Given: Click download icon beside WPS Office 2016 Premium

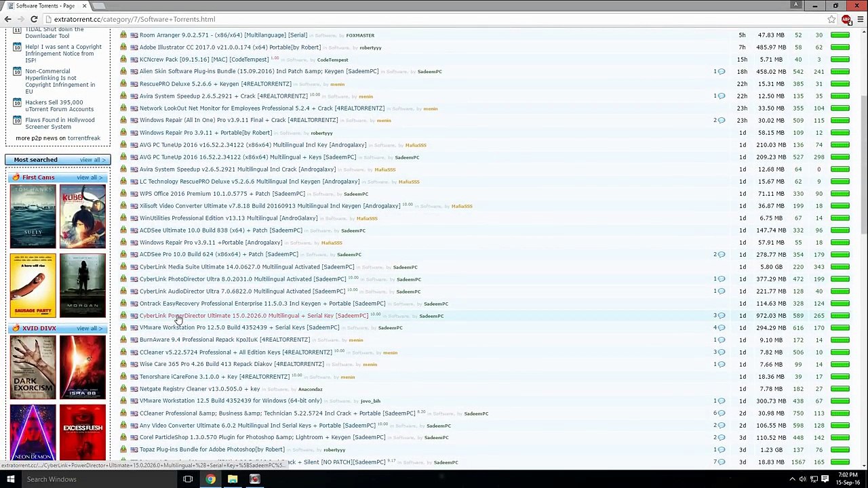Looking at the screenshot, I should 123,194.
